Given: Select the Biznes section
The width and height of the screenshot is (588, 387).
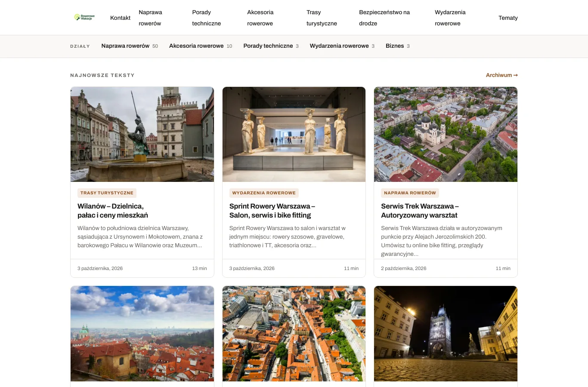Looking at the screenshot, I should click(x=398, y=46).
